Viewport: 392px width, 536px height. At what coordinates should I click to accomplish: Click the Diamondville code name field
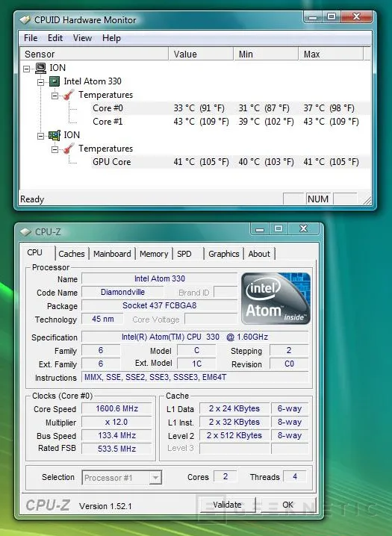coord(122,293)
